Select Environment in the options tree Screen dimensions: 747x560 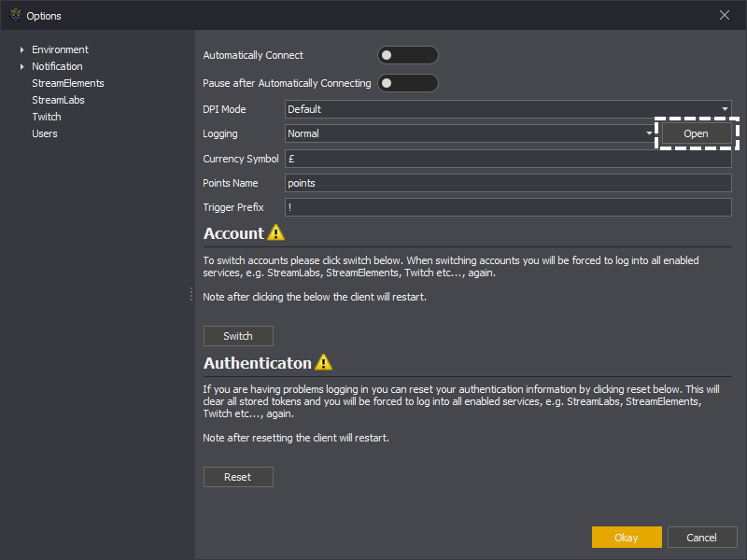[60, 49]
